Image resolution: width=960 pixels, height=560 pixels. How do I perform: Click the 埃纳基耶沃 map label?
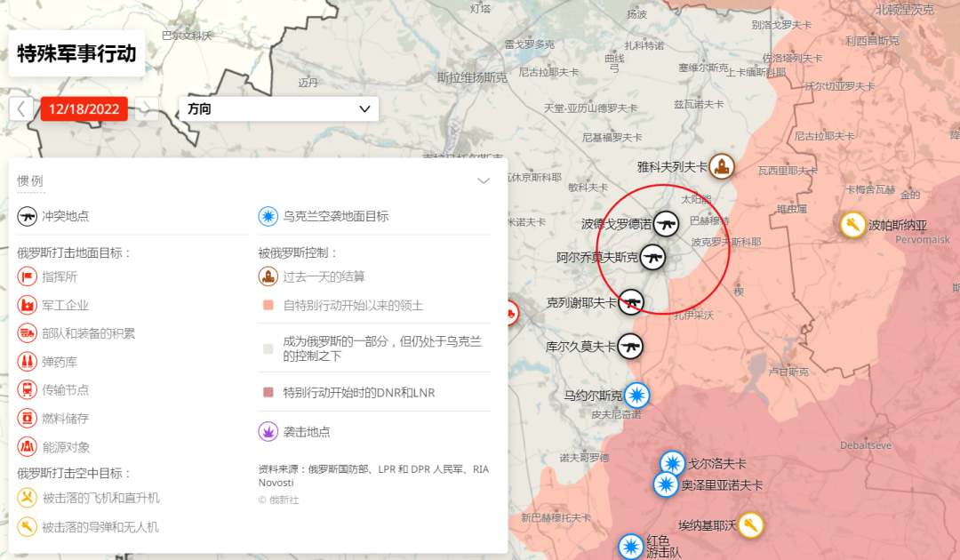pyautogui.click(x=708, y=525)
